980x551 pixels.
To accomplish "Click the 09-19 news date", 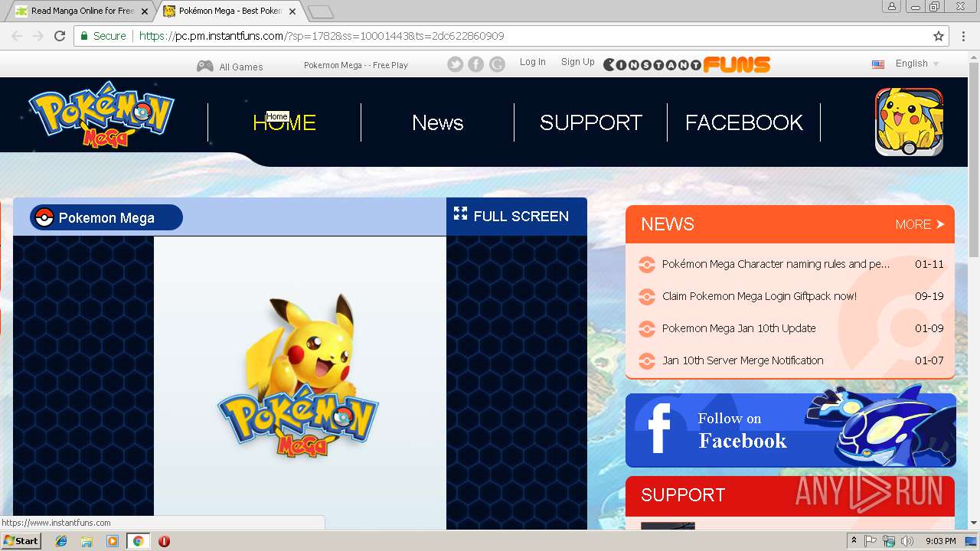I will [929, 296].
